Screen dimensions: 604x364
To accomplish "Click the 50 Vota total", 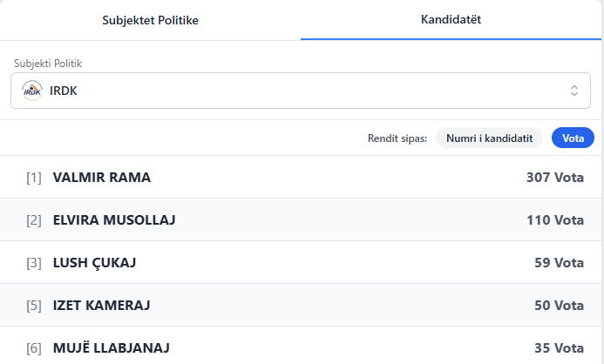I will [x=559, y=306].
